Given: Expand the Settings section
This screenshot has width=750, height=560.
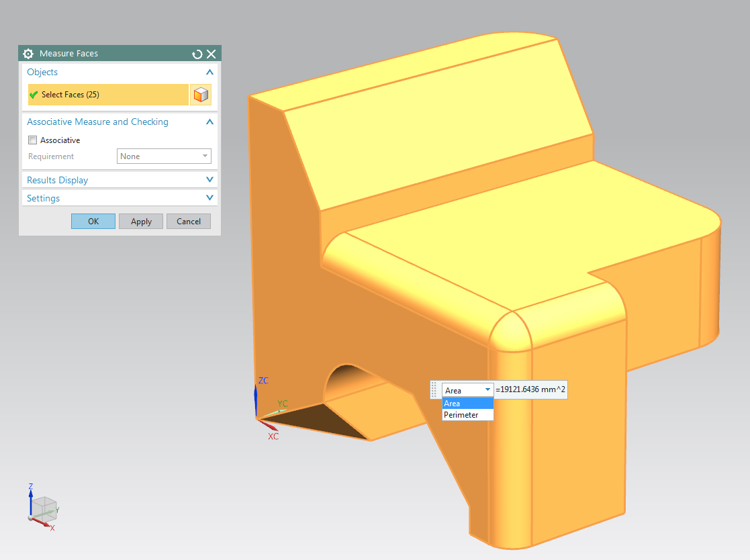Looking at the screenshot, I should [x=209, y=198].
